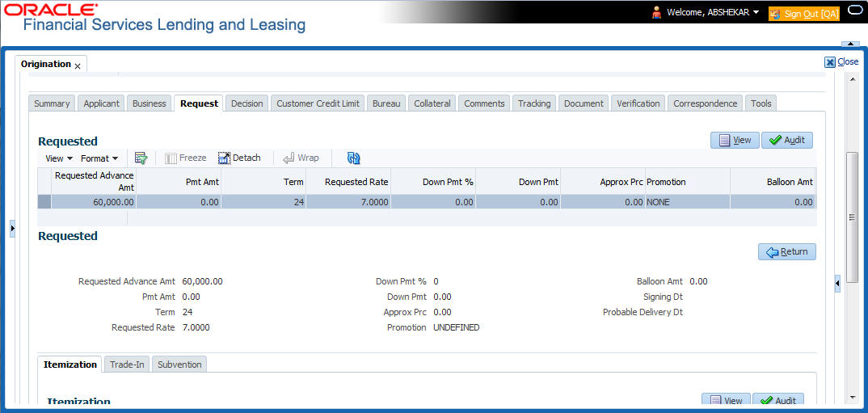Switch to the Document tab
This screenshot has height=413, width=868.
click(x=584, y=103)
